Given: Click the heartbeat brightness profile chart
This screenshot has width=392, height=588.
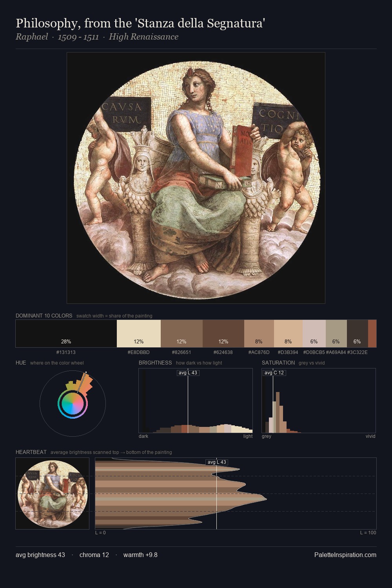Looking at the screenshot, I should 236,494.
